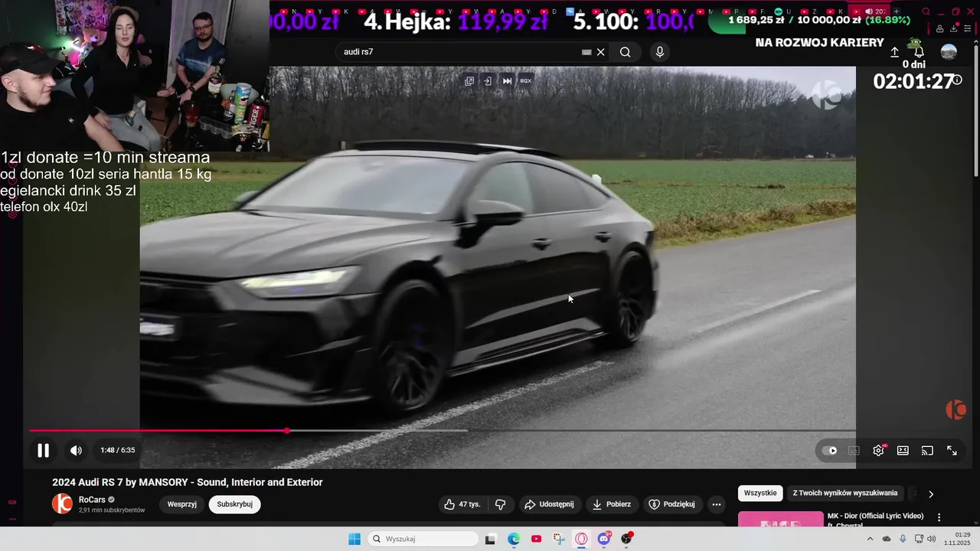980x551 pixels.
Task: Click the RGX overlay button
Action: tap(526, 81)
